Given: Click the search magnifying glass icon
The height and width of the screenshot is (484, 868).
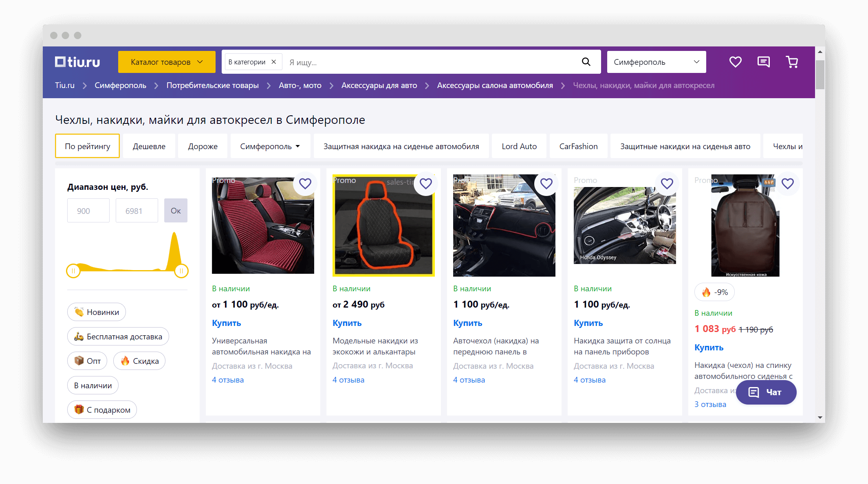Looking at the screenshot, I should pos(586,62).
